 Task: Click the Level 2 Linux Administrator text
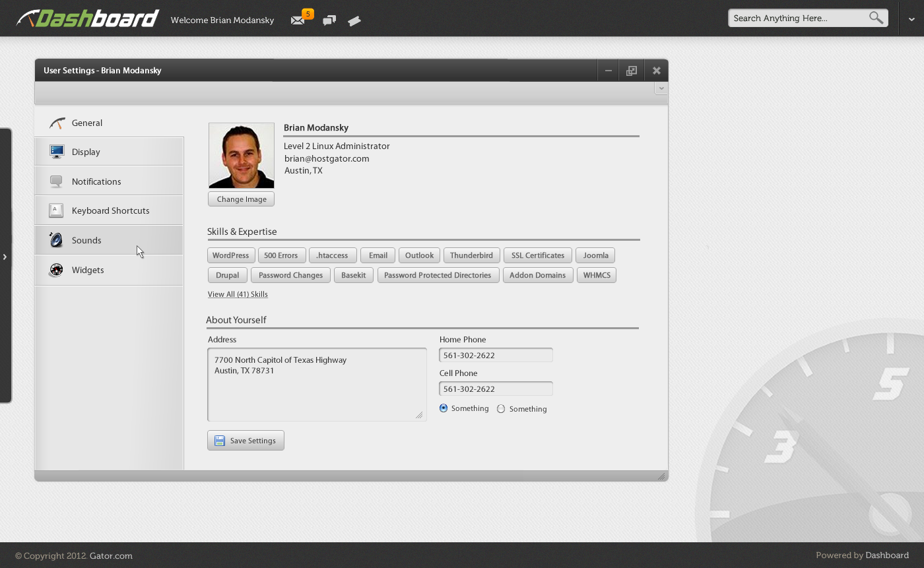pyautogui.click(x=337, y=146)
